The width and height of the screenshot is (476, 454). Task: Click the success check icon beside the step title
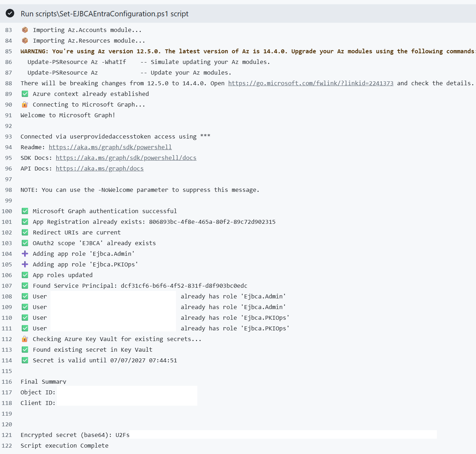pos(10,13)
